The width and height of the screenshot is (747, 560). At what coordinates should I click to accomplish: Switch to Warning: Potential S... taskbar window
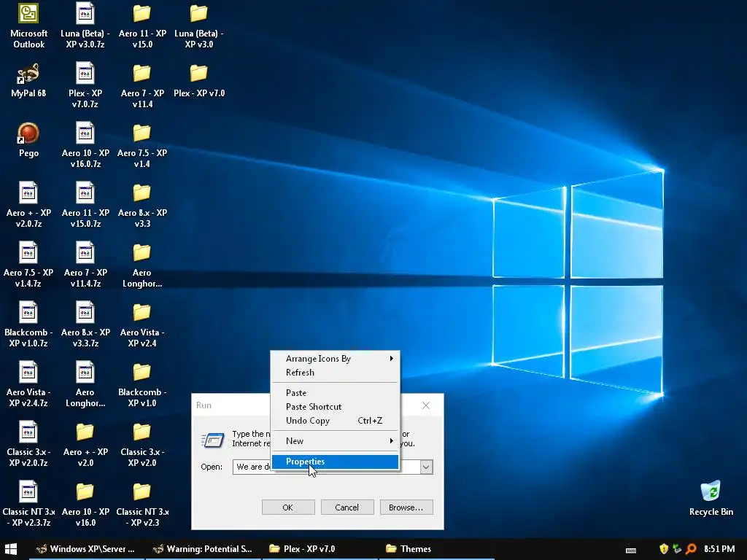204,549
